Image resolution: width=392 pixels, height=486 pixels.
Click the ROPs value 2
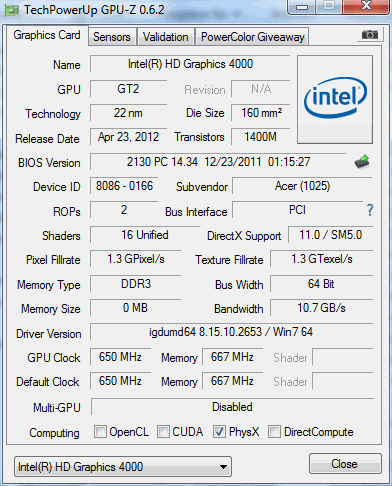pyautogui.click(x=124, y=210)
